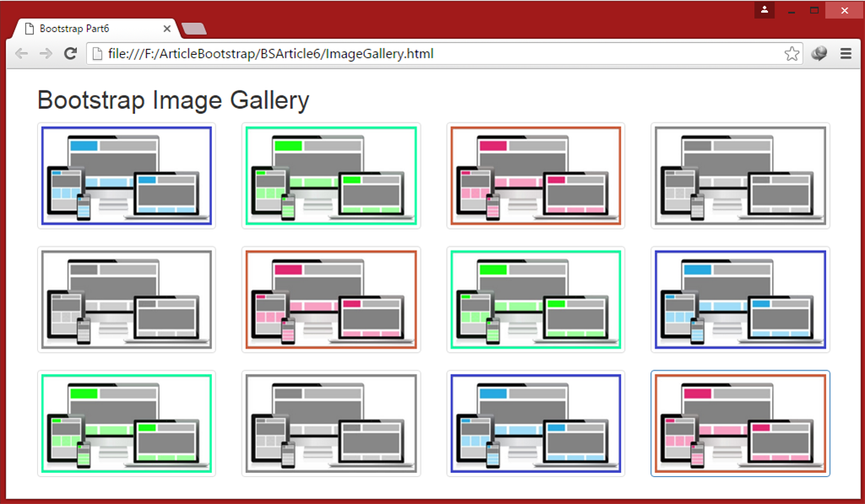Open a new tab with the new-tab button
The image size is (865, 504).
pos(193,29)
